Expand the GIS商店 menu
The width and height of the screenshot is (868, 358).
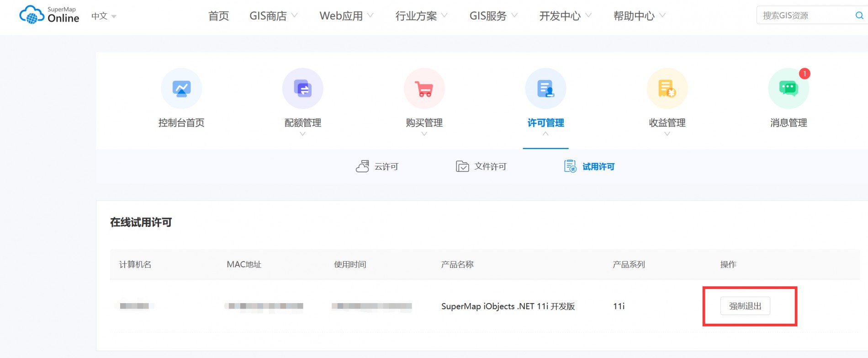(x=273, y=16)
